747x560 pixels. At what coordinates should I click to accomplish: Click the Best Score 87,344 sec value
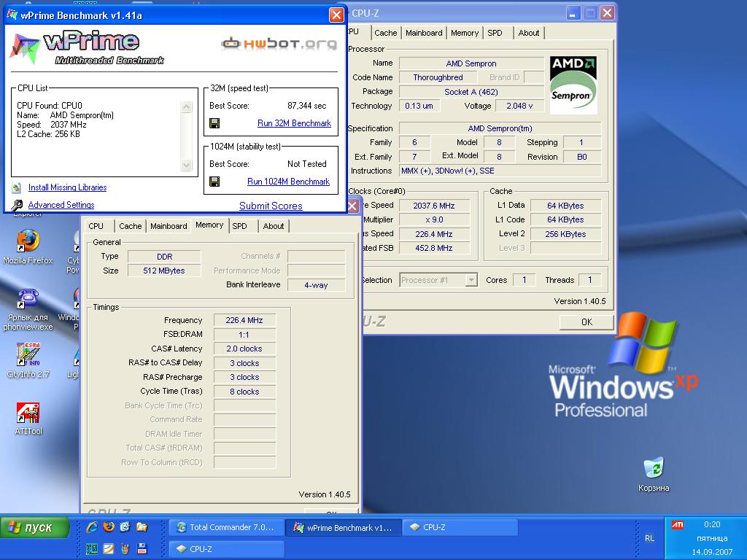[307, 106]
